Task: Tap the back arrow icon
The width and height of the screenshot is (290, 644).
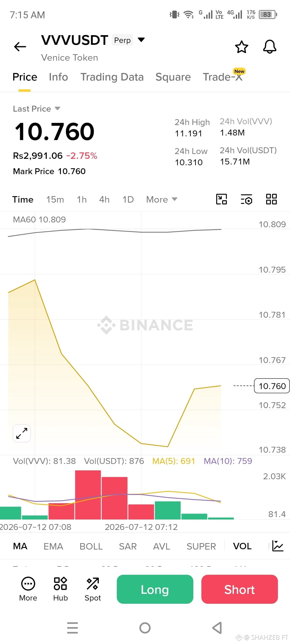Action: pyautogui.click(x=20, y=47)
